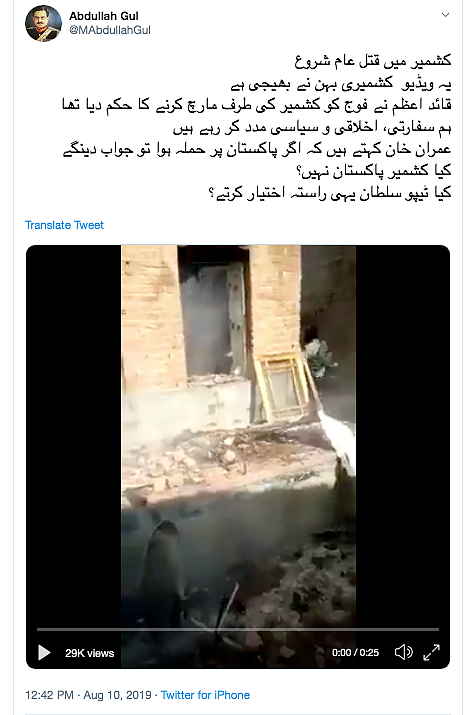This screenshot has height=715, width=469.
Task: Click the 0:00 / 0:25 time display
Action: [356, 653]
